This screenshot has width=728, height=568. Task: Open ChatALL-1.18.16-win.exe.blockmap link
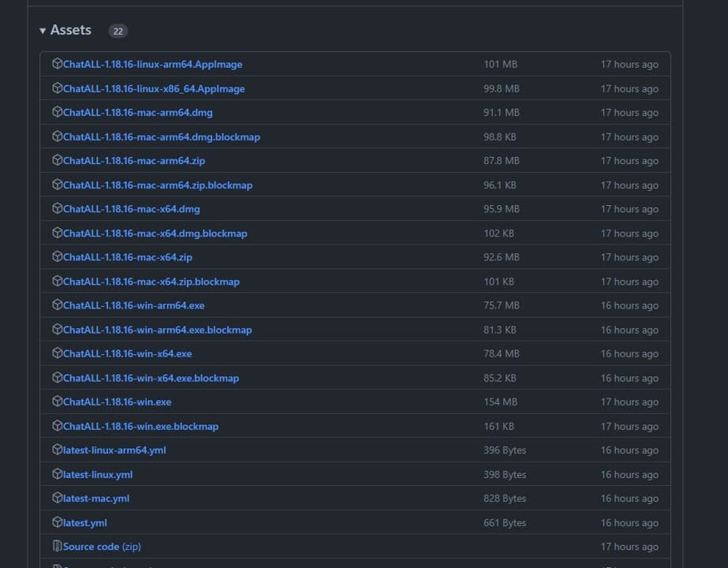[140, 427]
